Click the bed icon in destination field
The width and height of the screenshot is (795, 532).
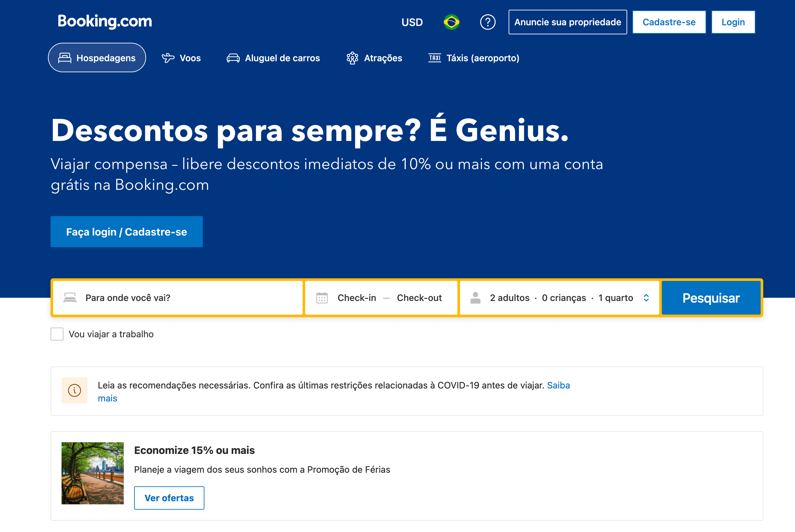pyautogui.click(x=70, y=297)
